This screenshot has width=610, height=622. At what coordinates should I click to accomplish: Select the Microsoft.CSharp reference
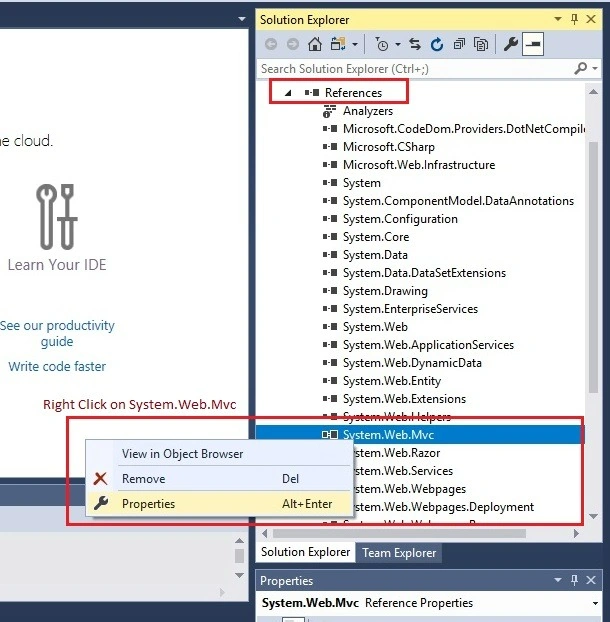389,147
